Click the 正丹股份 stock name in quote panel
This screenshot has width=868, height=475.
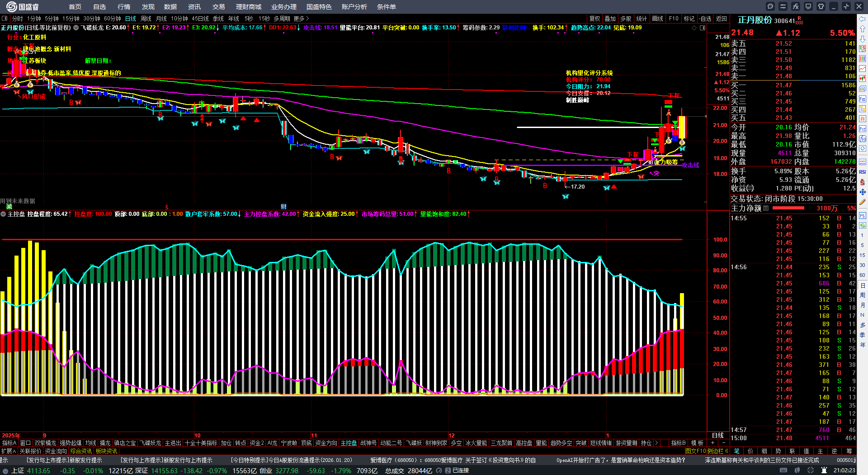(x=755, y=20)
